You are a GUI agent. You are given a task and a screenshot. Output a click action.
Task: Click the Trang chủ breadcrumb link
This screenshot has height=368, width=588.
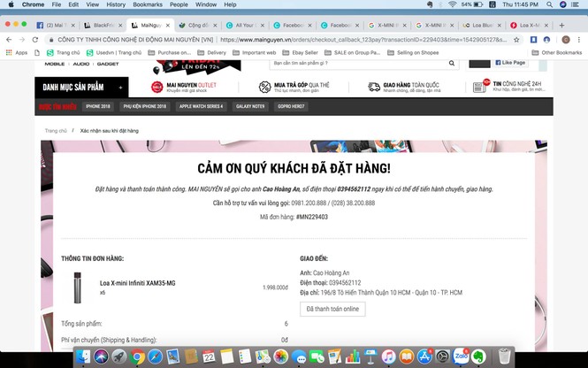pos(56,131)
